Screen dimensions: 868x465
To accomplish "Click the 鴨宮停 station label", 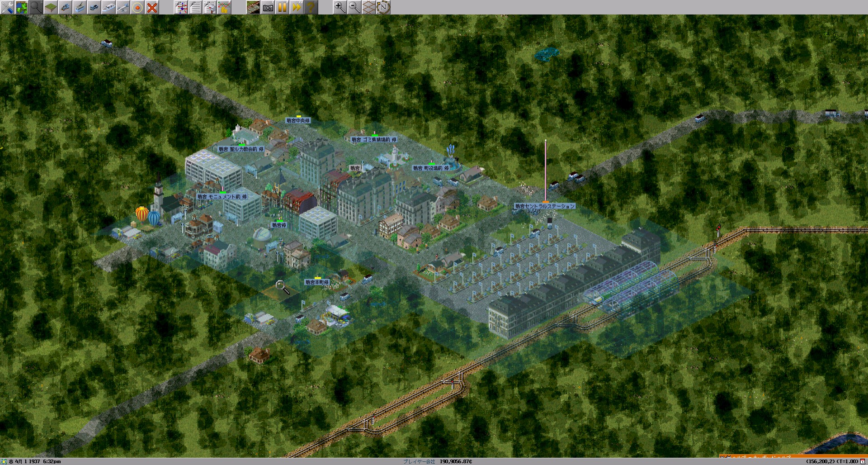I will pyautogui.click(x=279, y=225).
